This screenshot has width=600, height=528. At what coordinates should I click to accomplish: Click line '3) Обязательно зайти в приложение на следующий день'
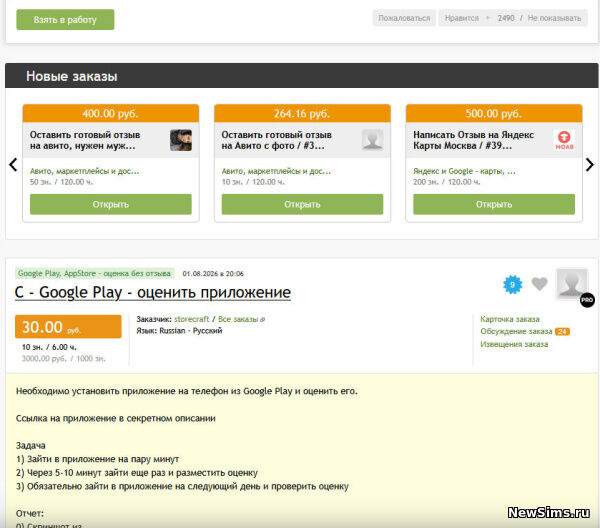click(182, 486)
